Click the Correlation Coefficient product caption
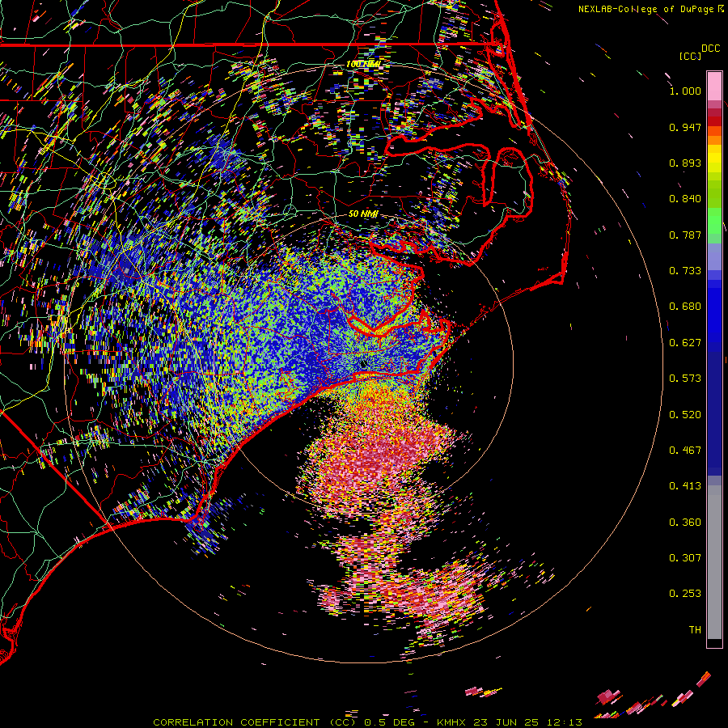 click(367, 722)
